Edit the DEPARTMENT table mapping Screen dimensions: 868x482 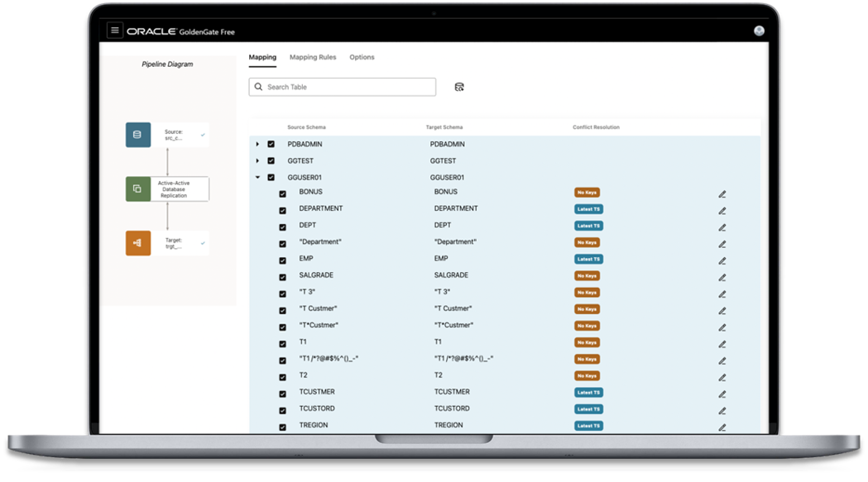722,211
